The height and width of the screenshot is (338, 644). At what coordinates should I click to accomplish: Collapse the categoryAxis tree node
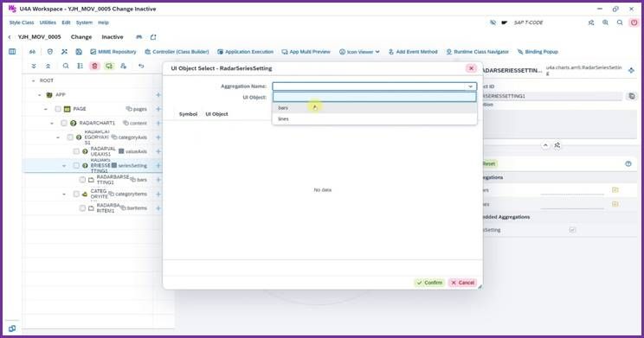(58, 137)
